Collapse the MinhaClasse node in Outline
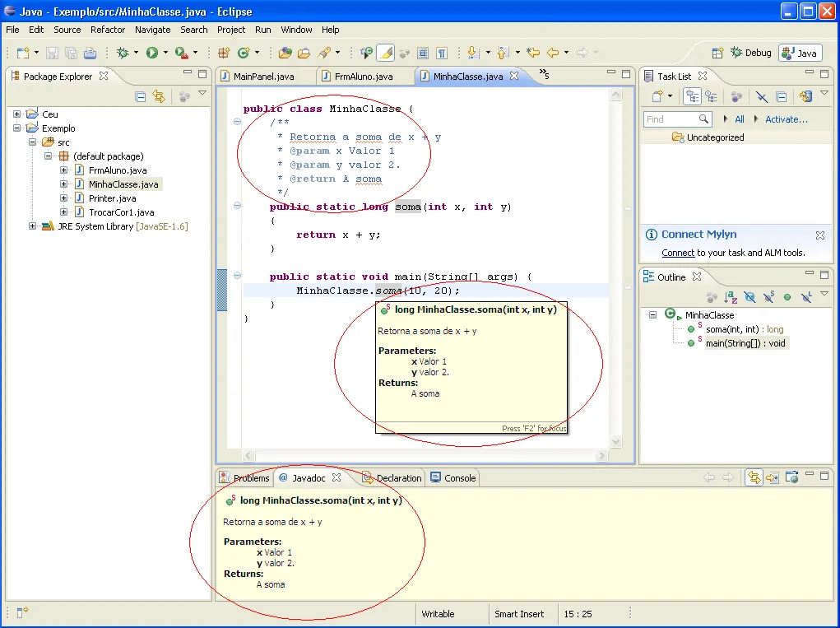840x628 pixels. [652, 315]
